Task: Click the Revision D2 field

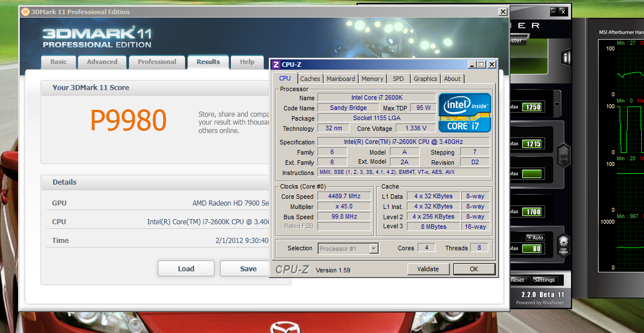Action: tap(475, 163)
